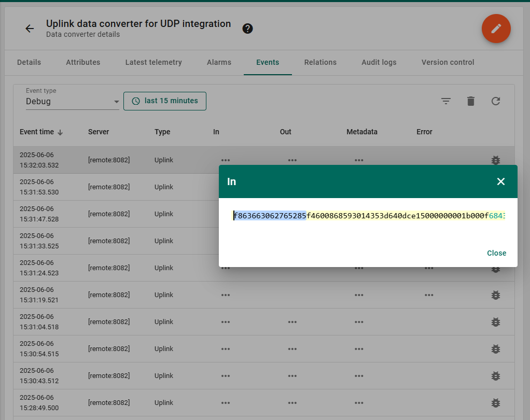Viewport: 530px width, 420px height.
Task: Open In payload for 15:31:24.523 event
Action: click(x=226, y=268)
